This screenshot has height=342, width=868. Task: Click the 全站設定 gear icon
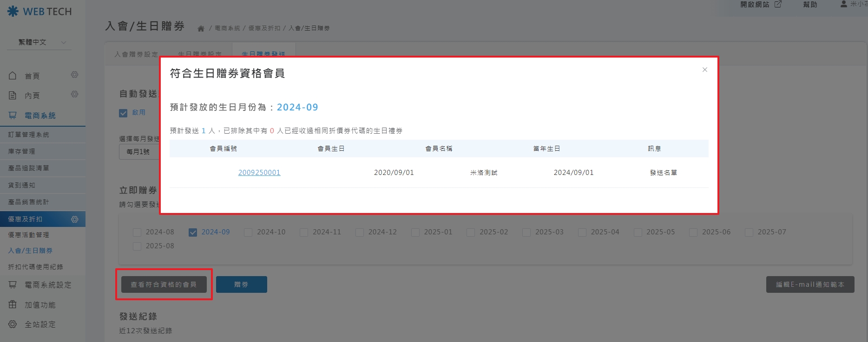click(13, 324)
